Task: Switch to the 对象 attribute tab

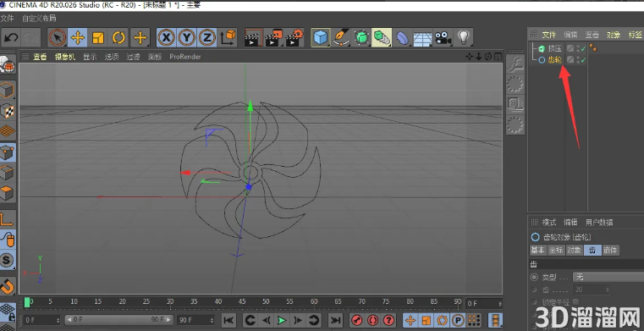Action: (x=574, y=250)
